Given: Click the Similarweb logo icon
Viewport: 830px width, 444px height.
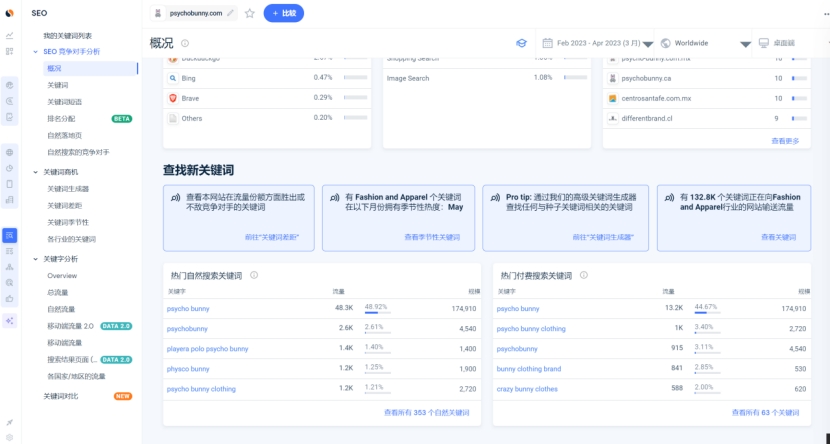Looking at the screenshot, I should point(9,12).
